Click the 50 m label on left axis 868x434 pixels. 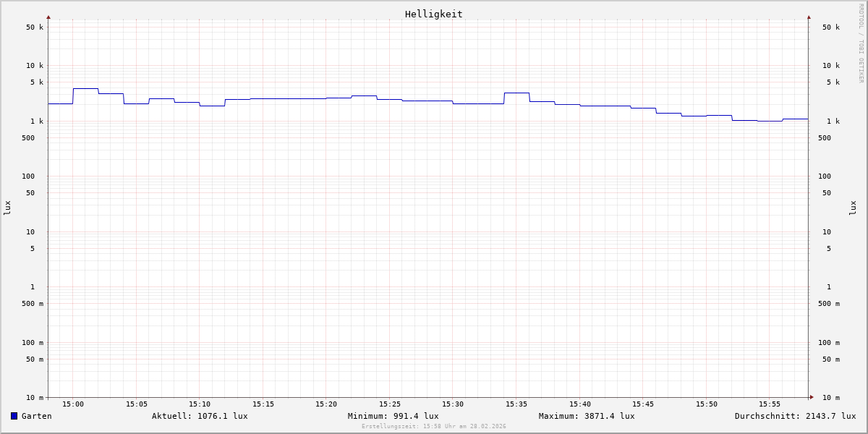[x=35, y=359]
